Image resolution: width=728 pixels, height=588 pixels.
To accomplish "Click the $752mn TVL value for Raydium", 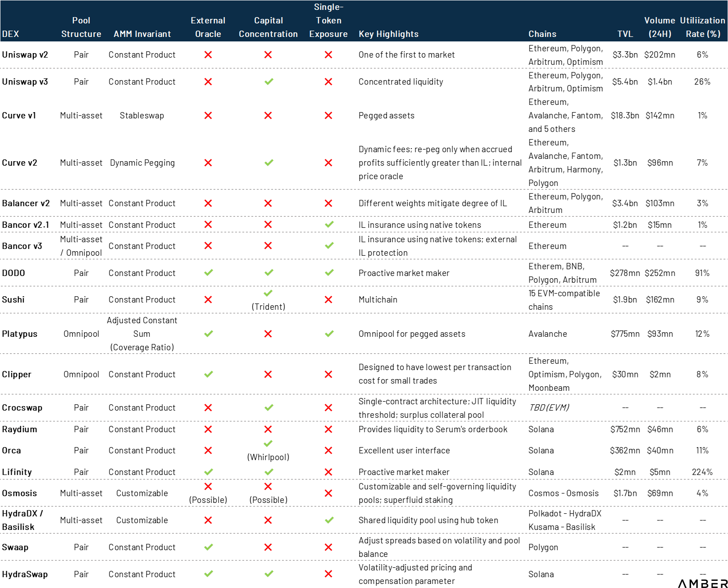I will pyautogui.click(x=625, y=429).
